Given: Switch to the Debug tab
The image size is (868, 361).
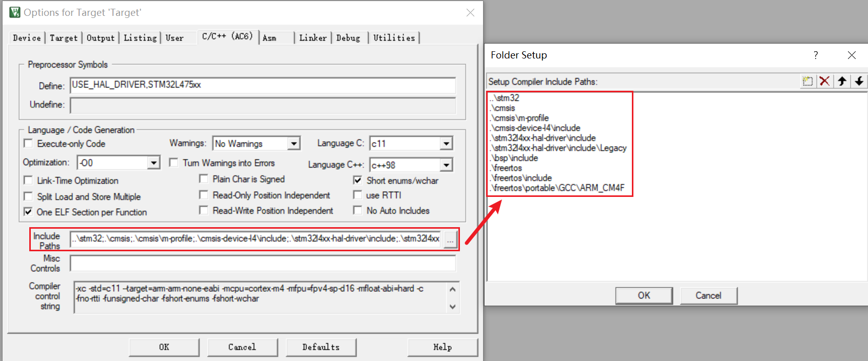Looking at the screenshot, I should [x=348, y=38].
